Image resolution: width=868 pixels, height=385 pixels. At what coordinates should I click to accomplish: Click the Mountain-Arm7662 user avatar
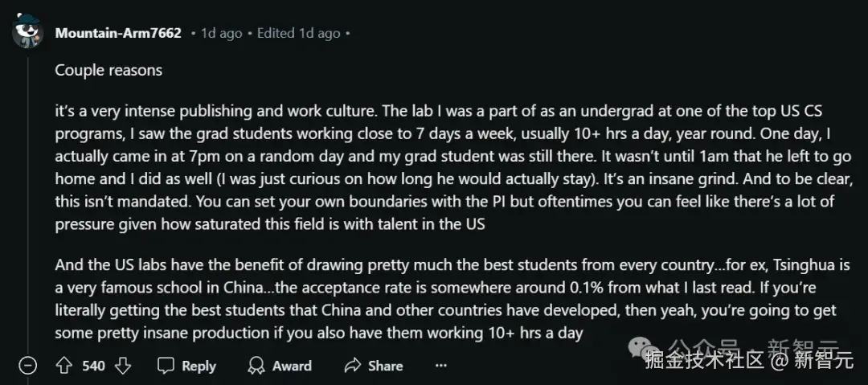pyautogui.click(x=28, y=34)
